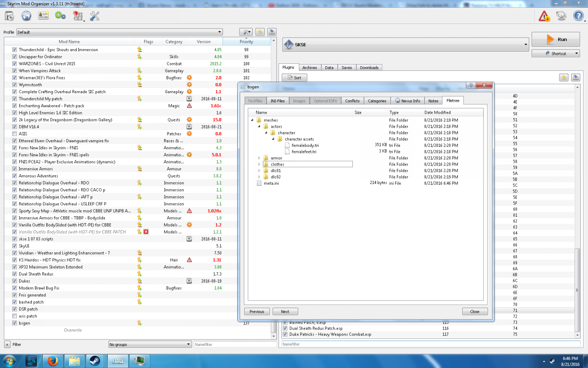
Task: Expand the Filter panel arrow button
Action: point(7,344)
